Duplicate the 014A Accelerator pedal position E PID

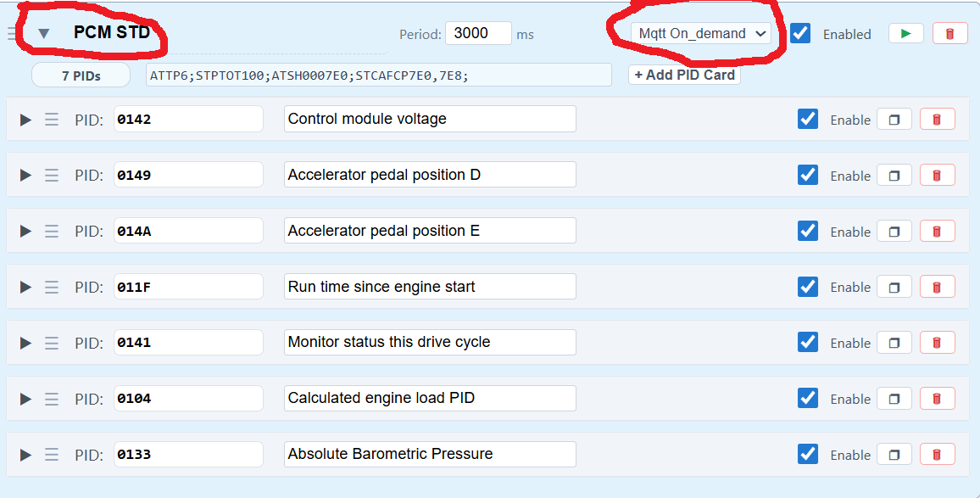pos(894,232)
